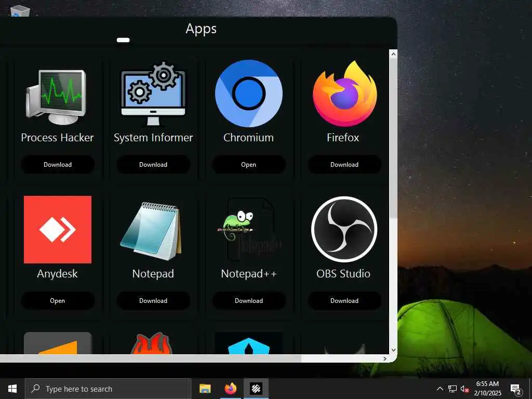Open Chromium with its Open button

pos(249,165)
